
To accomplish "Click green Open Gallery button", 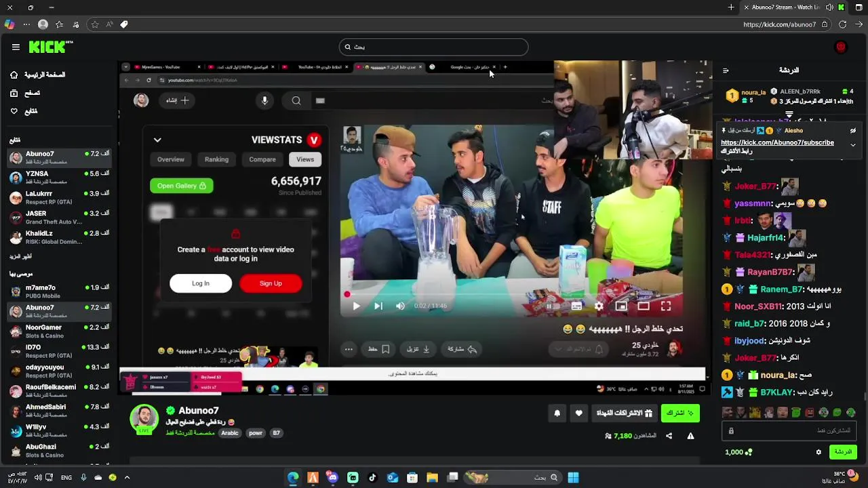I will (182, 186).
